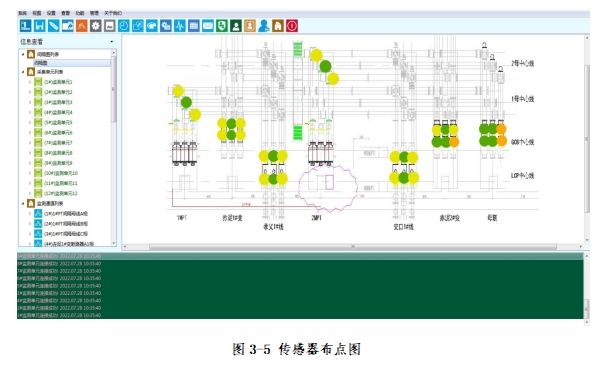608x366 pixels.
Task: Open the 管理 menu
Action: click(94, 13)
